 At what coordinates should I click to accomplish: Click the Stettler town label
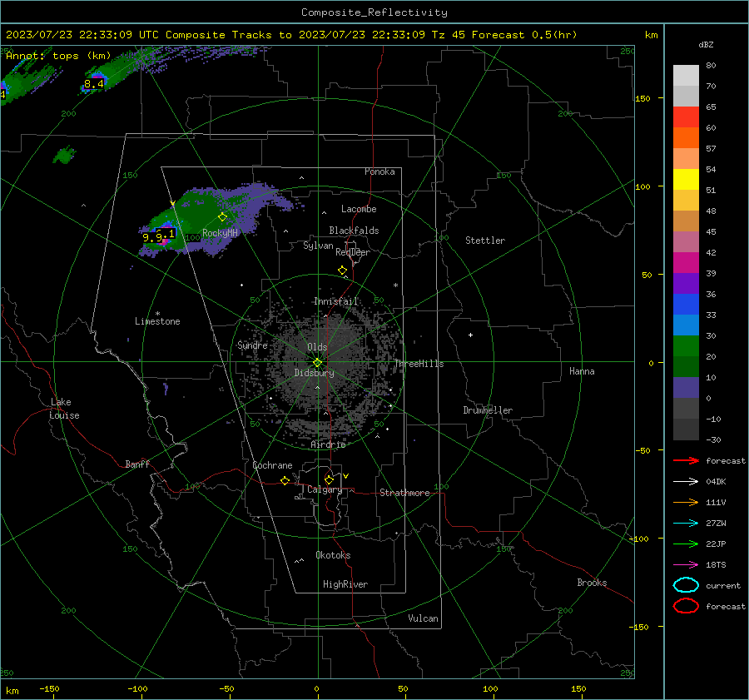(485, 241)
